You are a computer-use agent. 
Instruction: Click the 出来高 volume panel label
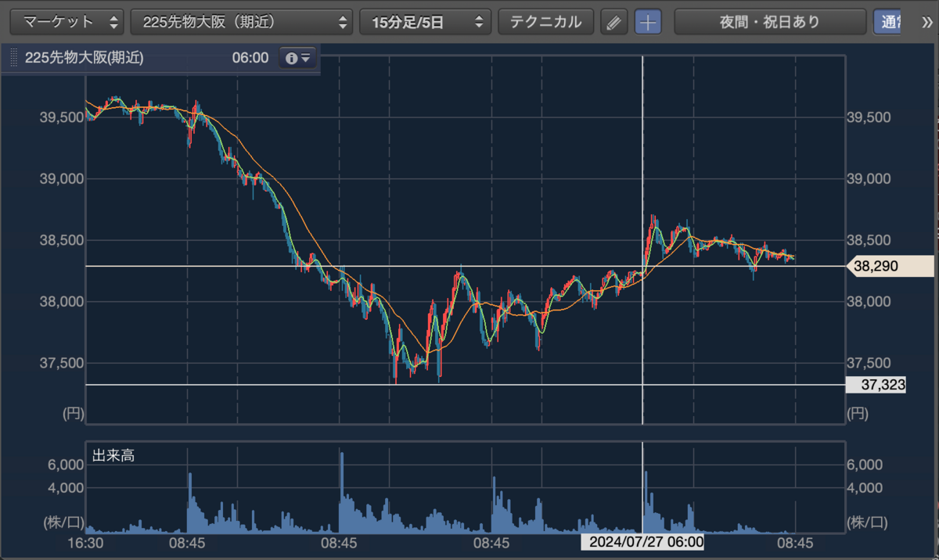click(113, 455)
